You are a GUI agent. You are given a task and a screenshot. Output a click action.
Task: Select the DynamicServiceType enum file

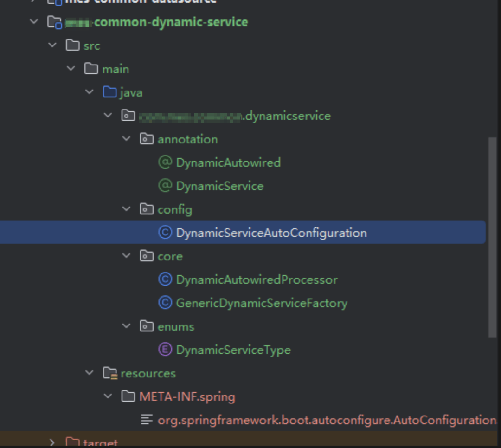(233, 350)
